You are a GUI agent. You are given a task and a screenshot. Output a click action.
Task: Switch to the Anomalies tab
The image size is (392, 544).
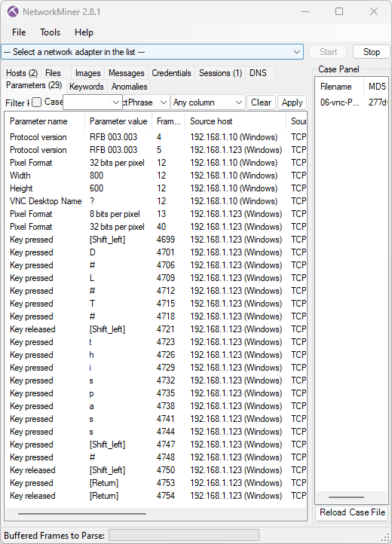point(129,87)
